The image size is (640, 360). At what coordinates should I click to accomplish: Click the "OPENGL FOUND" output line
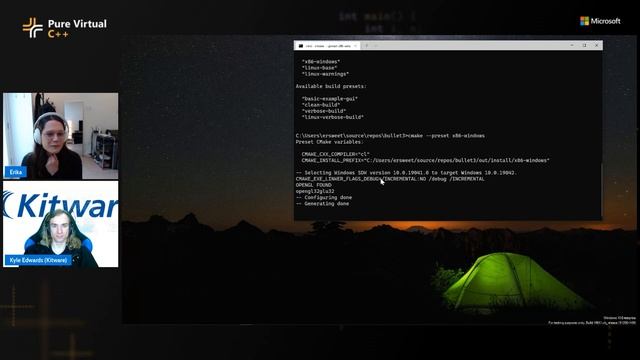pyautogui.click(x=313, y=185)
